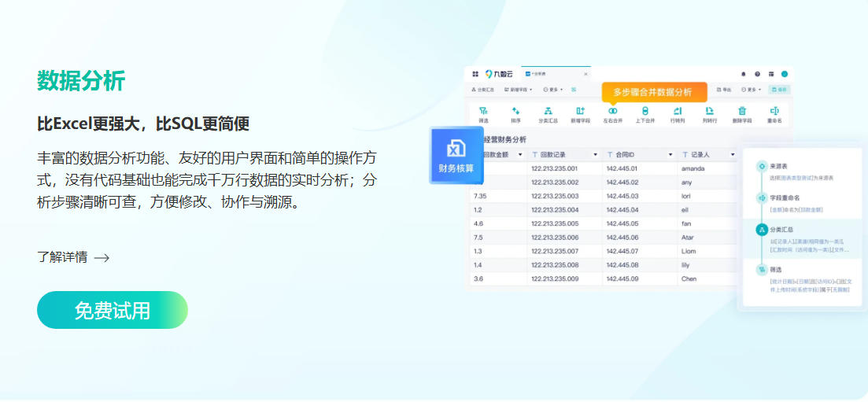Select cell 142.445.07

640,252
